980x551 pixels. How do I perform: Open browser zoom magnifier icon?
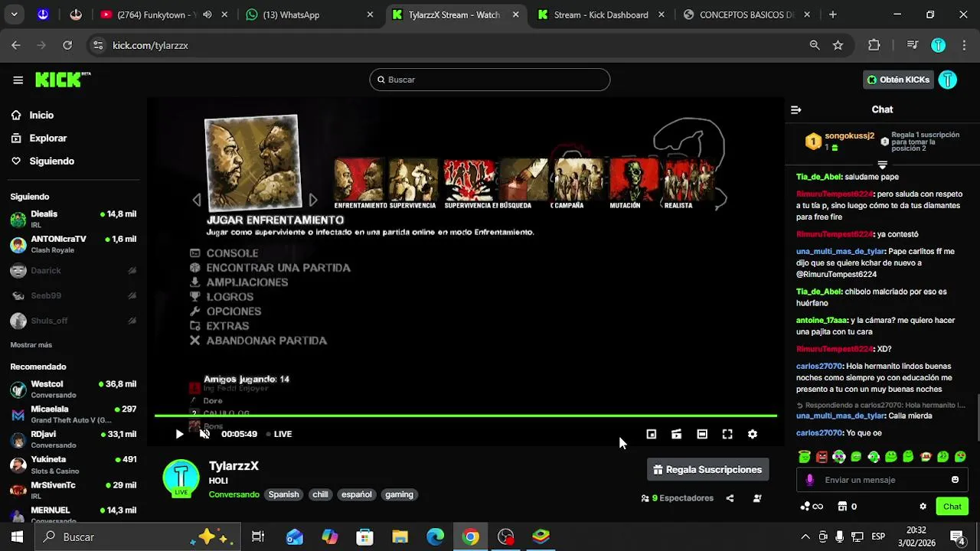pos(815,45)
